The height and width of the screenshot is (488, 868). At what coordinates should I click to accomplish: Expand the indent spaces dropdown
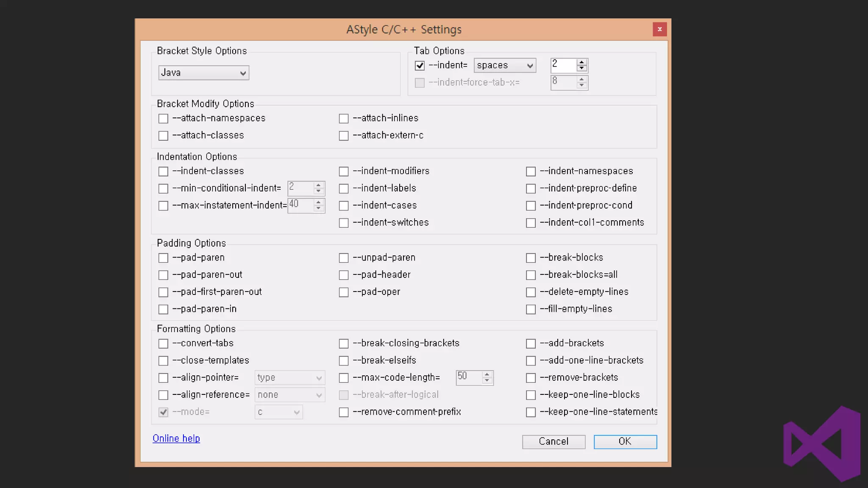click(x=504, y=66)
